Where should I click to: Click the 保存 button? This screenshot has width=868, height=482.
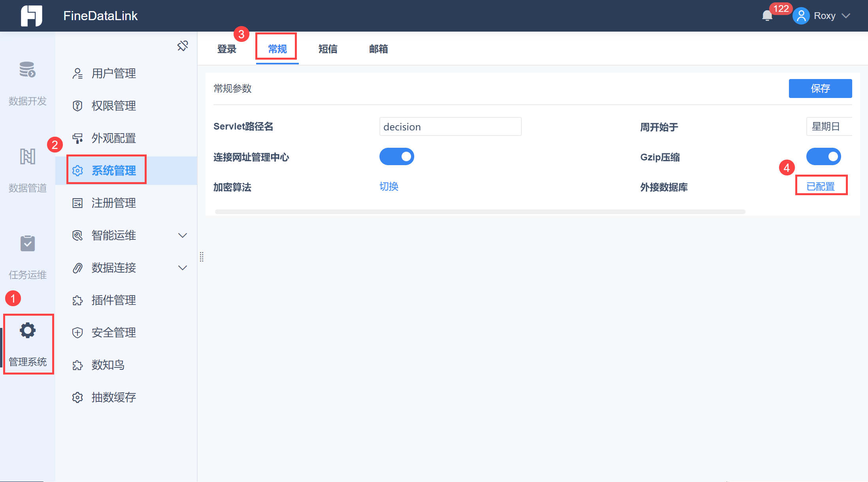pyautogui.click(x=820, y=88)
